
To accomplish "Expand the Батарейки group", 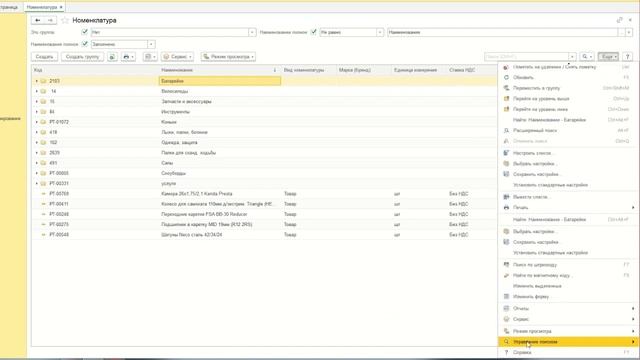I will tap(37, 81).
